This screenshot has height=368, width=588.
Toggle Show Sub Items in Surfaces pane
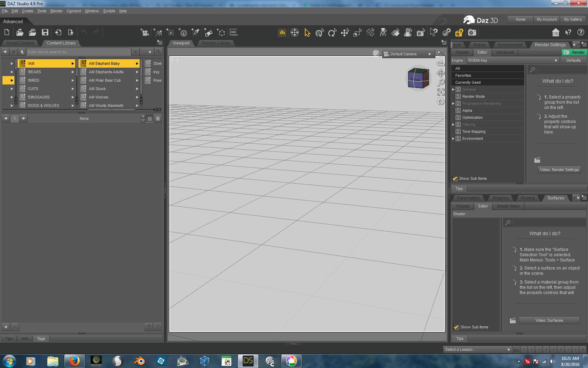point(456,327)
